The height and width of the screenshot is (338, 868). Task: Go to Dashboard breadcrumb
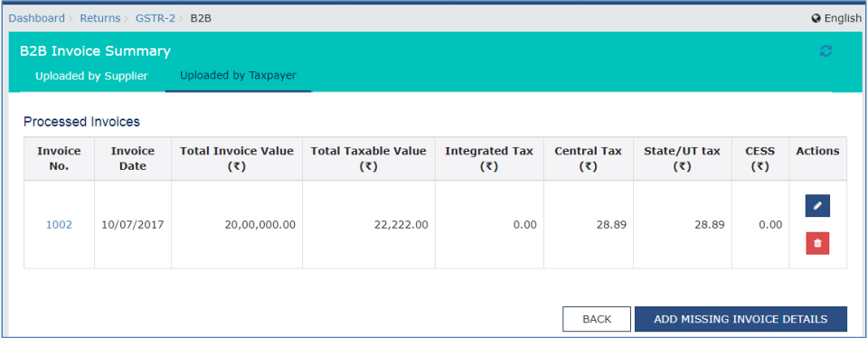[37, 18]
